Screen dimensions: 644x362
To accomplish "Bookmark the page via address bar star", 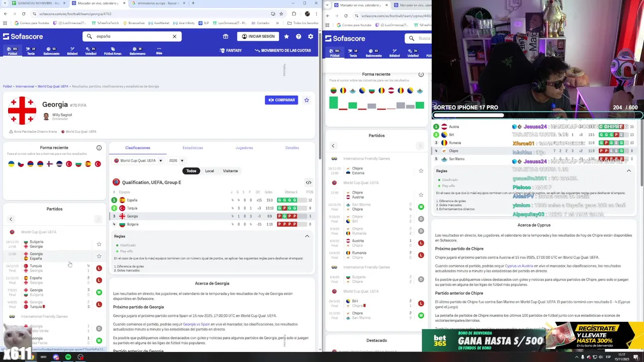I will click(x=281, y=14).
